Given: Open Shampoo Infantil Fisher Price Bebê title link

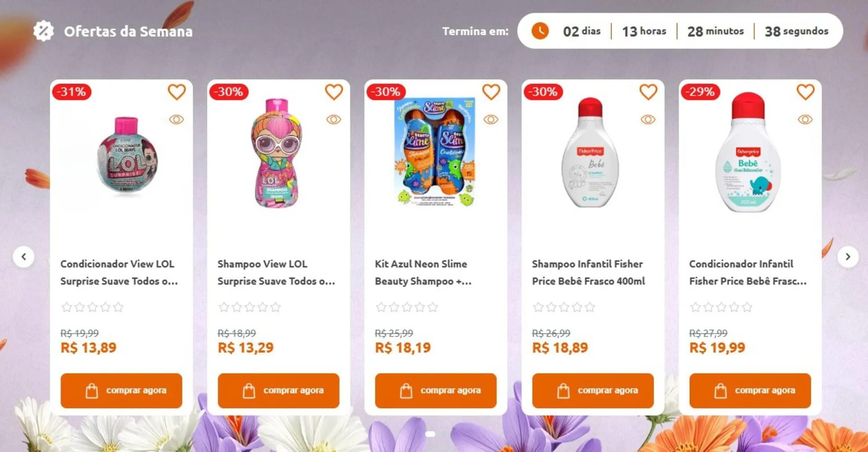Looking at the screenshot, I should click(588, 272).
